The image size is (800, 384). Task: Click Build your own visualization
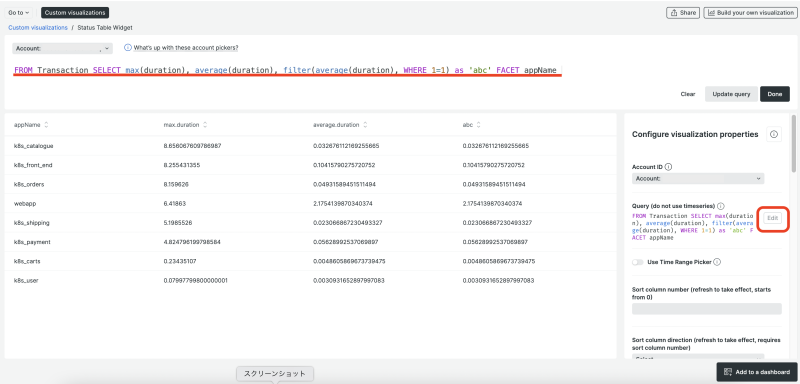click(750, 13)
